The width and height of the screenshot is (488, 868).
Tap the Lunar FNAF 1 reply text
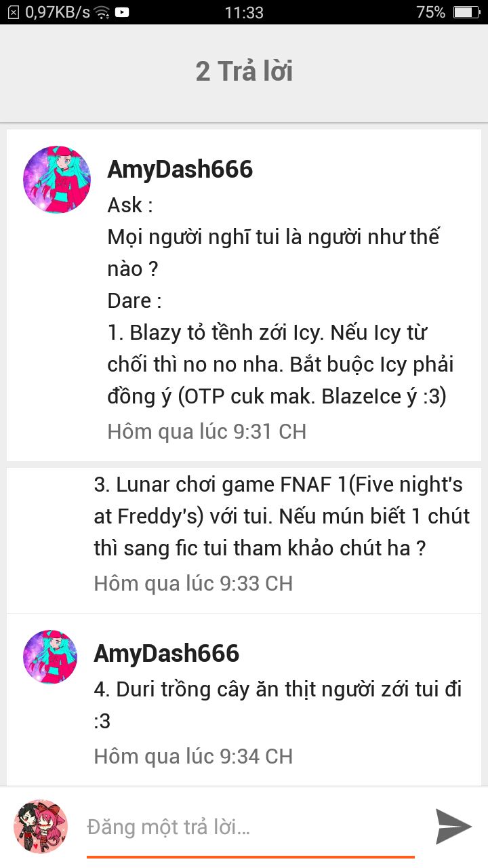pos(281,517)
